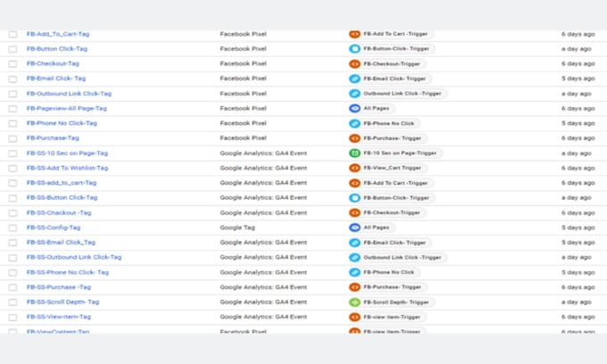Open the FB-Button Click-Tag tag

tap(57, 49)
